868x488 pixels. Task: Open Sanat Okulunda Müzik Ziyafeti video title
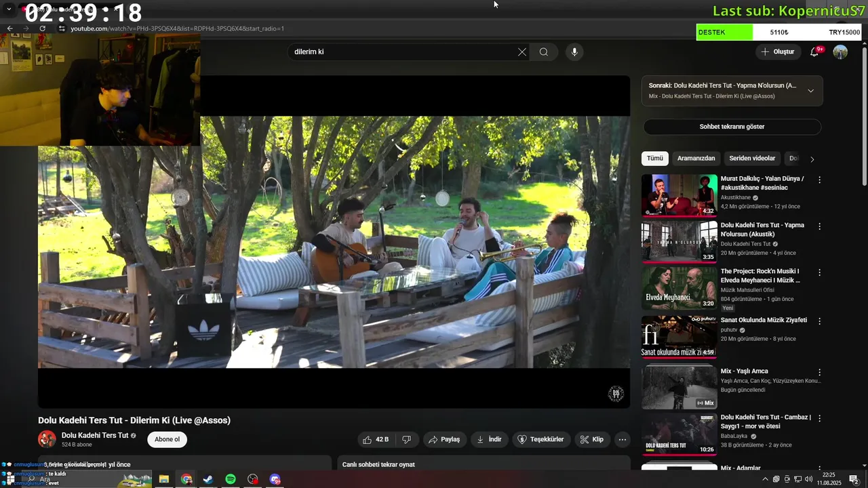click(764, 320)
